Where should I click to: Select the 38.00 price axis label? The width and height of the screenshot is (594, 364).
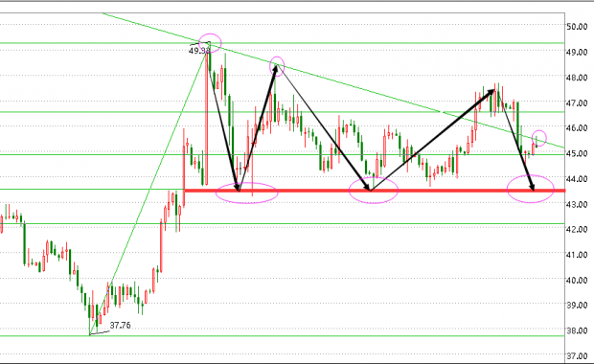577,330
